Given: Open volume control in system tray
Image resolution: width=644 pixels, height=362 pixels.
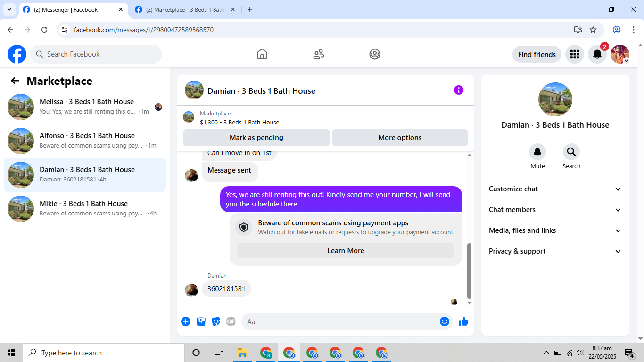Looking at the screenshot, I should [x=580, y=353].
